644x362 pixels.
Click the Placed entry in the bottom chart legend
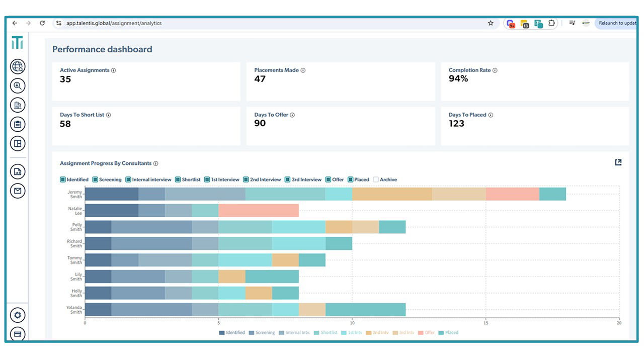coord(449,333)
